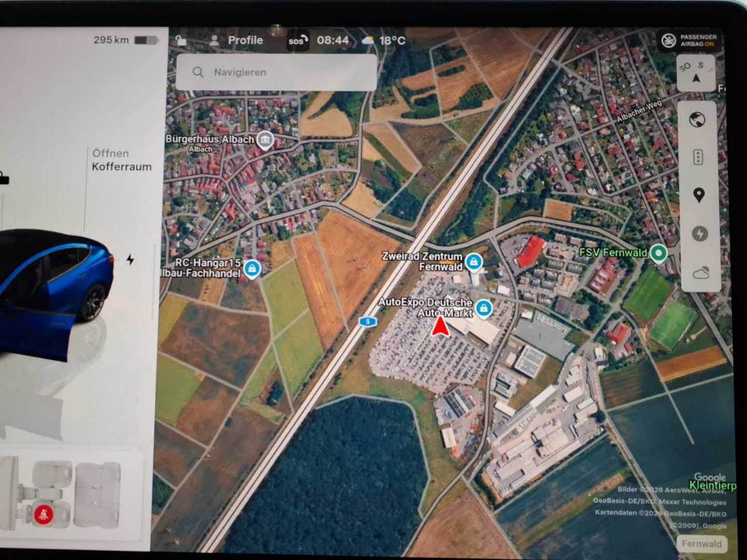The height and width of the screenshot is (560, 747).
Task: Select Zweirad Zentrum Fernwald marker
Action: pyautogui.click(x=474, y=262)
